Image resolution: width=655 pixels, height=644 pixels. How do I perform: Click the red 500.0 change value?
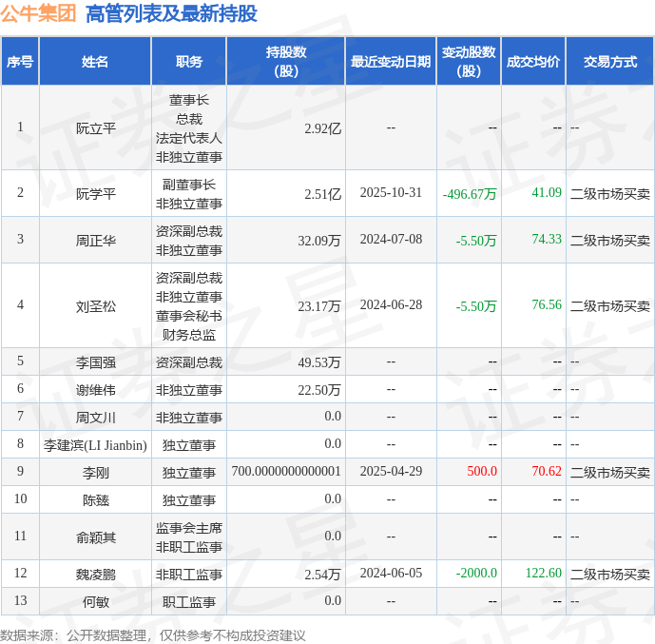482,472
